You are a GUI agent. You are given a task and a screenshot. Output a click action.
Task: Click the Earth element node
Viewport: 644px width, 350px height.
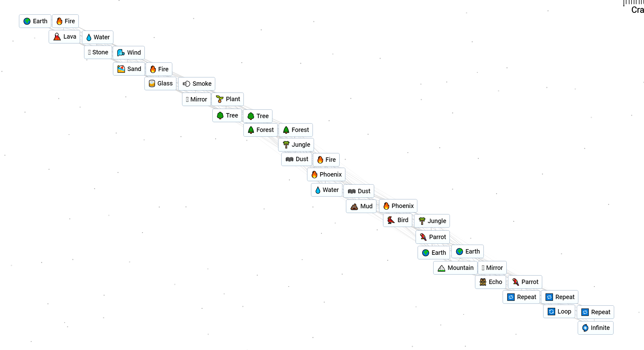pyautogui.click(x=35, y=21)
